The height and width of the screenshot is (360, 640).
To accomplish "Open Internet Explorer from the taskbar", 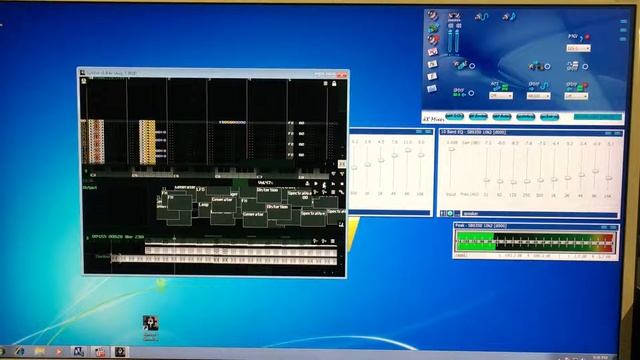I will pos(20,351).
